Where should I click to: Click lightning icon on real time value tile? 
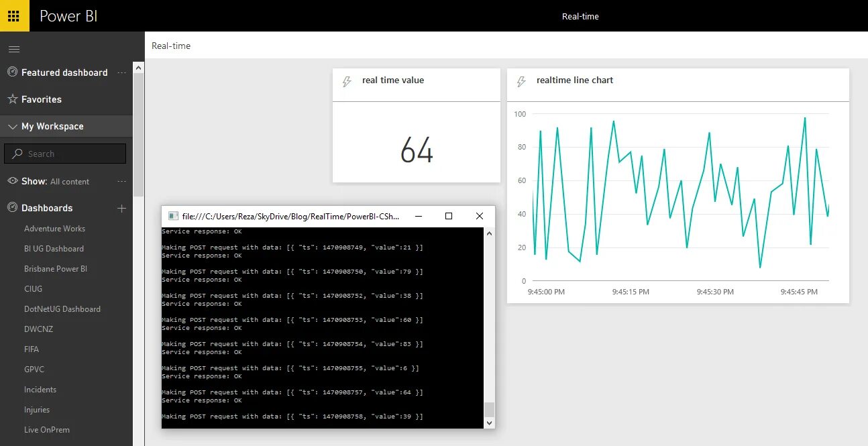[x=347, y=82]
